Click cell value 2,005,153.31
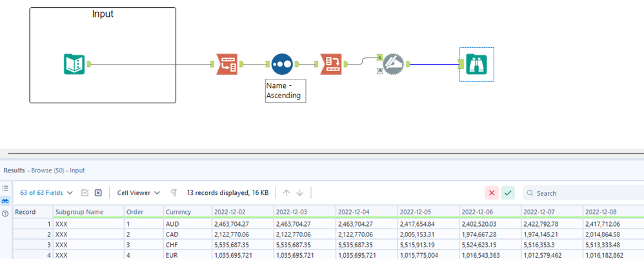644x259 pixels. (428, 234)
